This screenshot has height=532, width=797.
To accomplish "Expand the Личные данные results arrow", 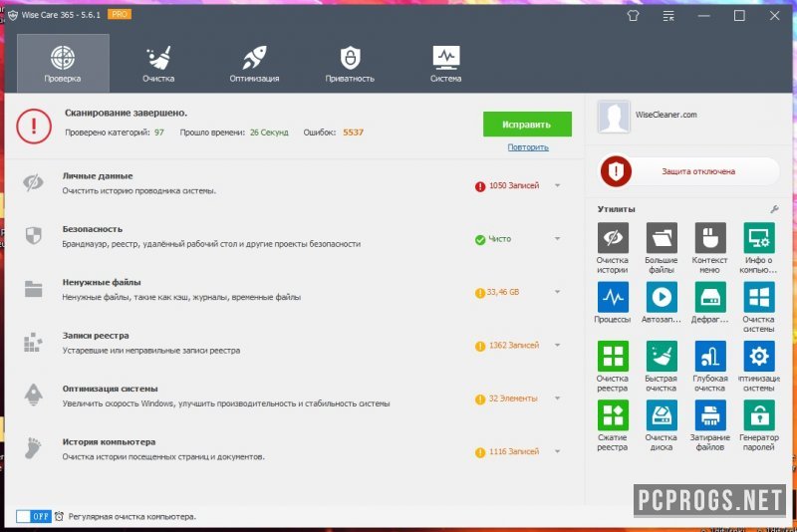I will tap(558, 185).
